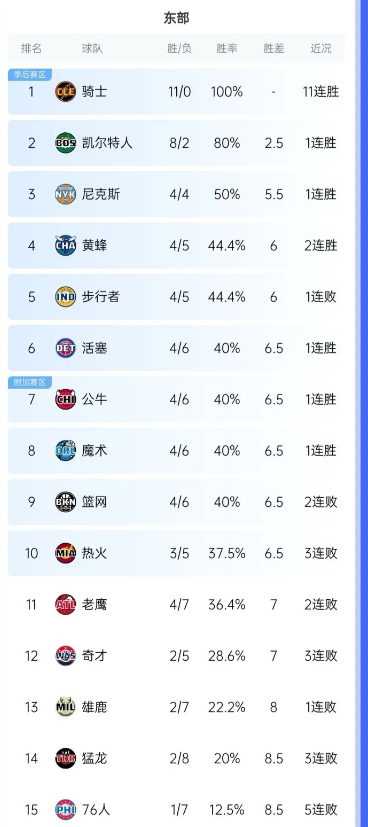This screenshot has height=827, width=368.
Task: Click the Magic ORL team logo
Action: point(65,450)
